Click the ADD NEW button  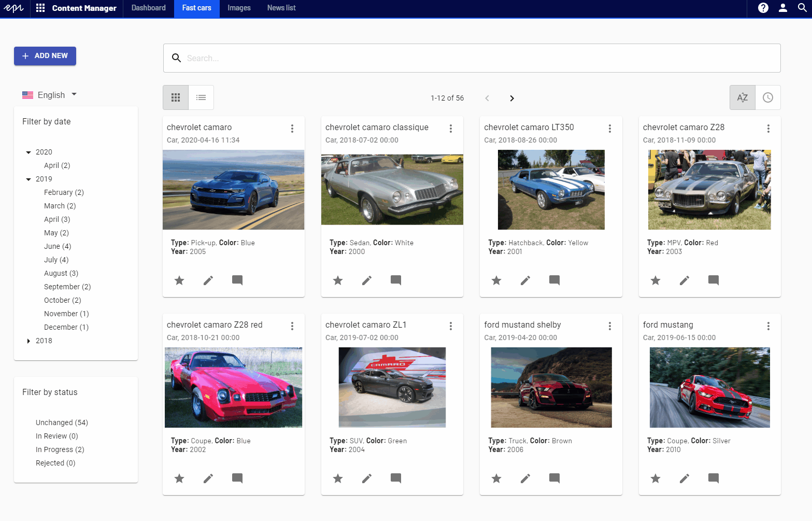pos(45,55)
